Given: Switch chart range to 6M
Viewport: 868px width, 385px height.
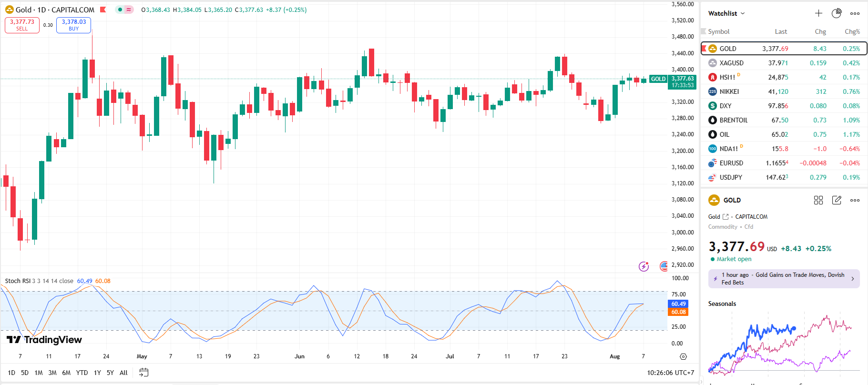Looking at the screenshot, I should [x=66, y=373].
